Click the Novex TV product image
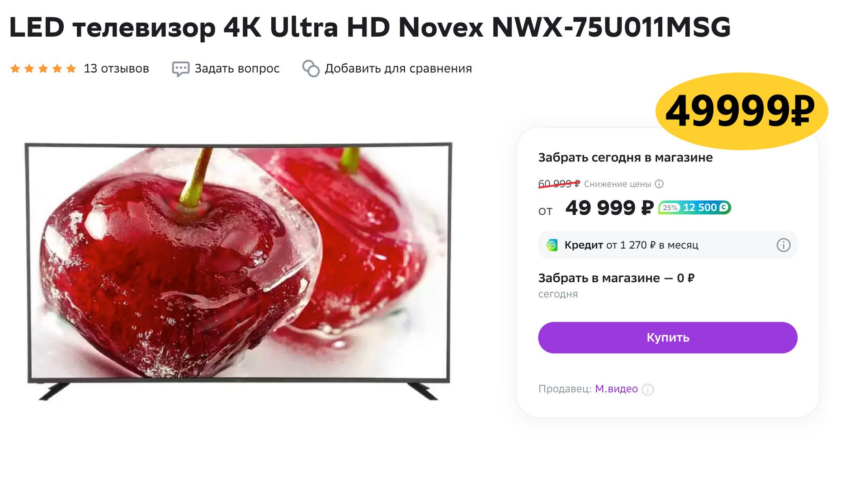The height and width of the screenshot is (477, 868). pos(238,271)
